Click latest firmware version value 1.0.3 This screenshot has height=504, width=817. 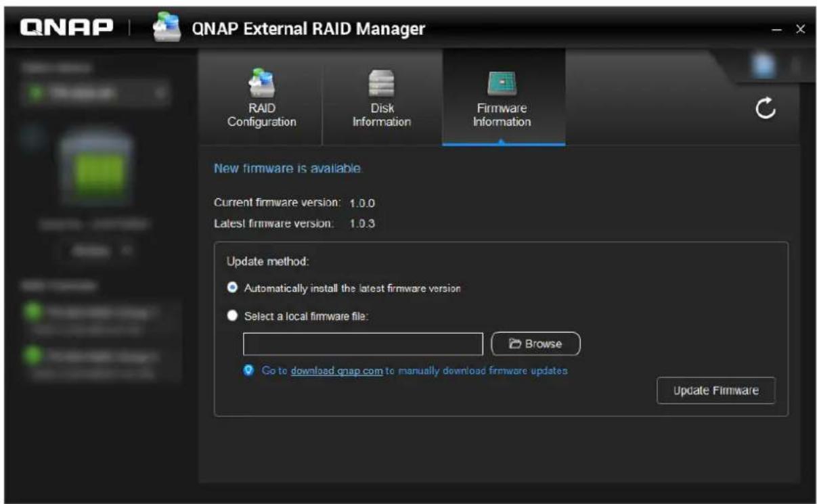(362, 223)
